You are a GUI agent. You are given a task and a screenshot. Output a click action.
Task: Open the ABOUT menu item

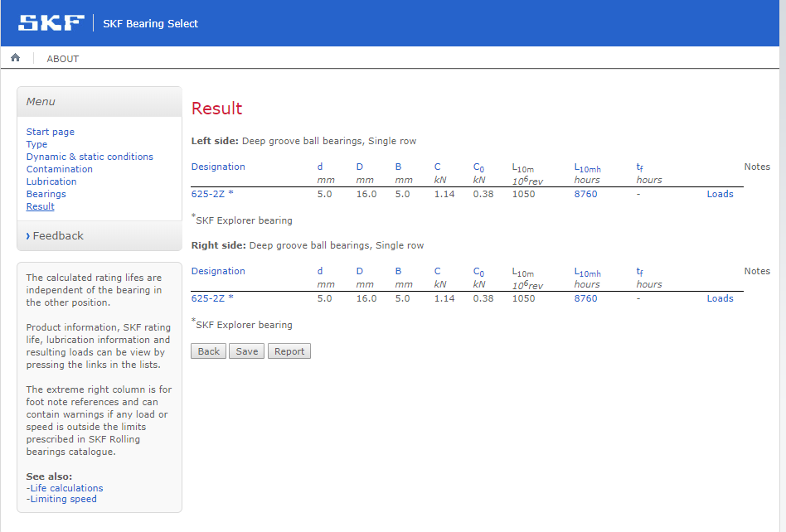point(63,59)
